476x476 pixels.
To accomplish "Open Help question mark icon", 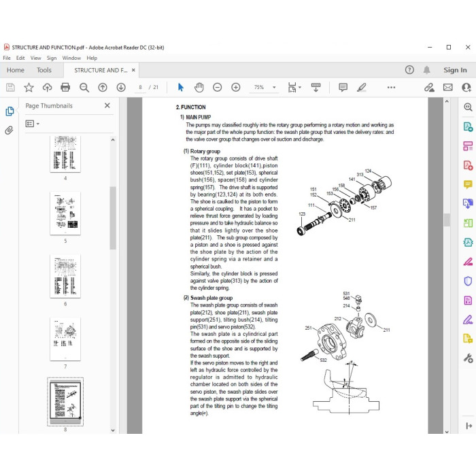I will [x=409, y=70].
